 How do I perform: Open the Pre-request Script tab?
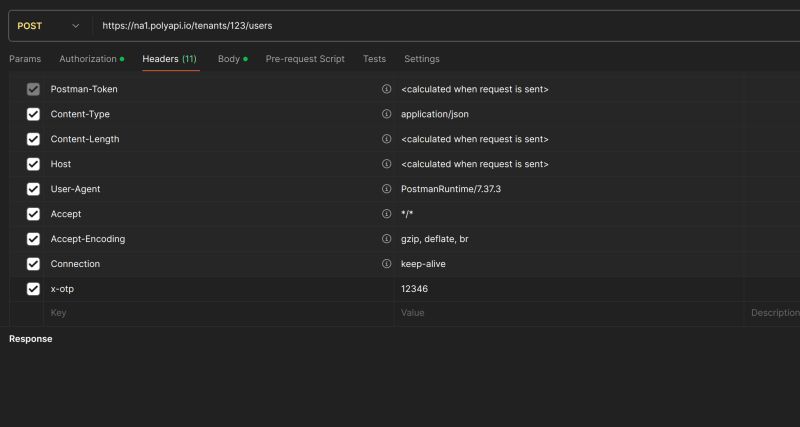pos(305,59)
